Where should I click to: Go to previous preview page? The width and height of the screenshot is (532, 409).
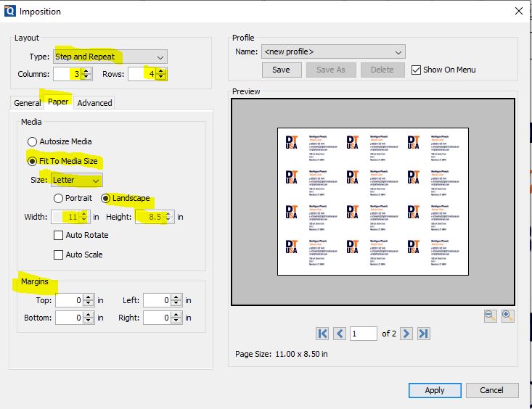point(340,334)
